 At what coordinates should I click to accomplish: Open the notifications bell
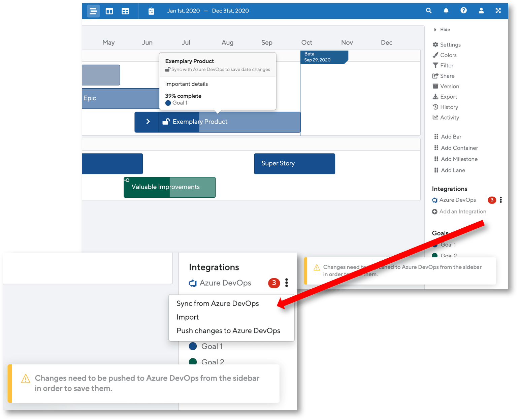446,10
